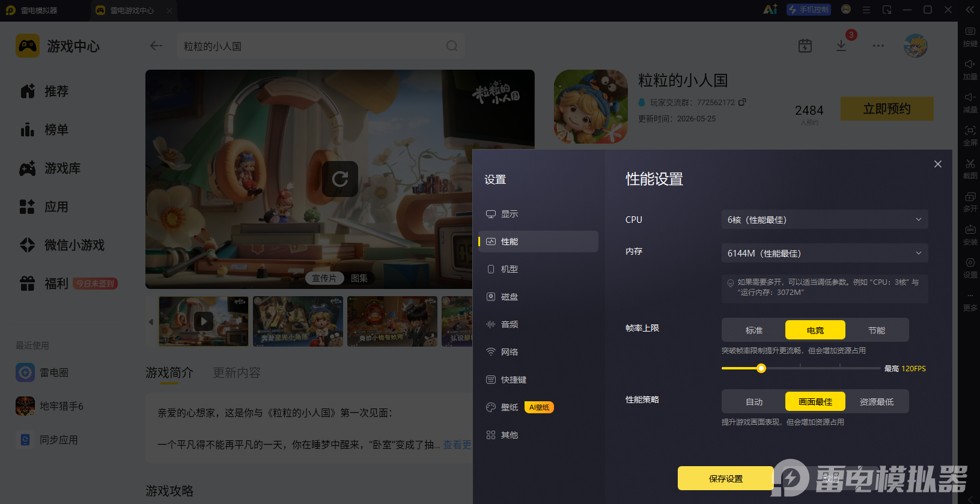Select the 性能 settings section
980x504 pixels.
538,241
